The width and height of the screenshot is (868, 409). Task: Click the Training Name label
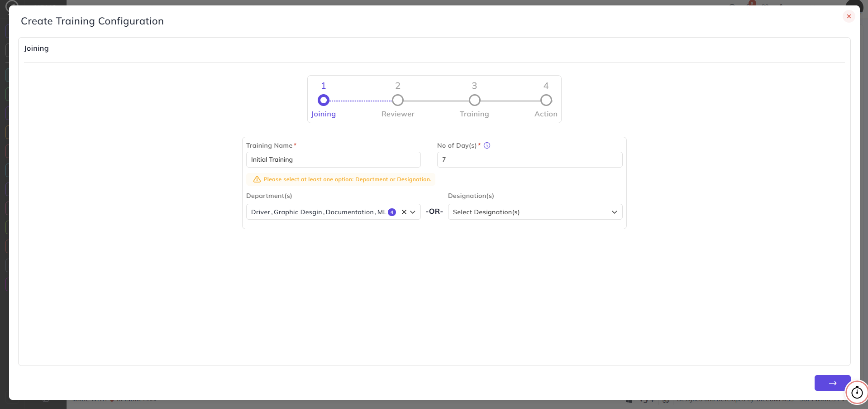(269, 145)
